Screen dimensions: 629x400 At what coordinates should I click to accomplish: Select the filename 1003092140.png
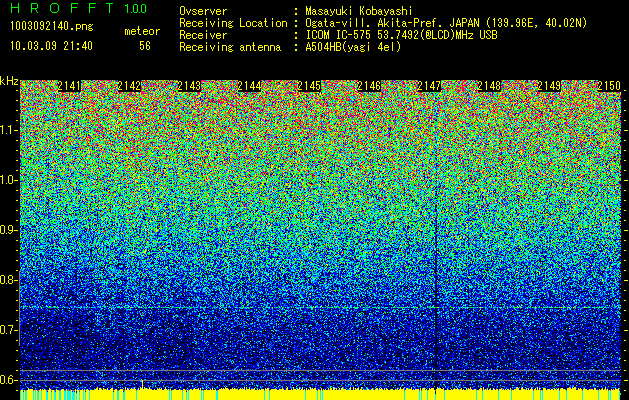[52, 27]
